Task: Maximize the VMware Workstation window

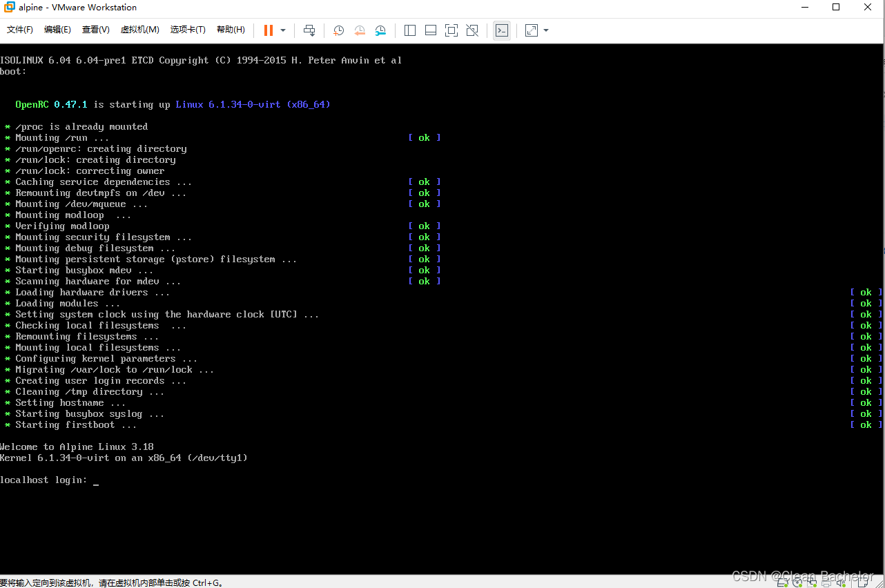Action: pos(836,8)
